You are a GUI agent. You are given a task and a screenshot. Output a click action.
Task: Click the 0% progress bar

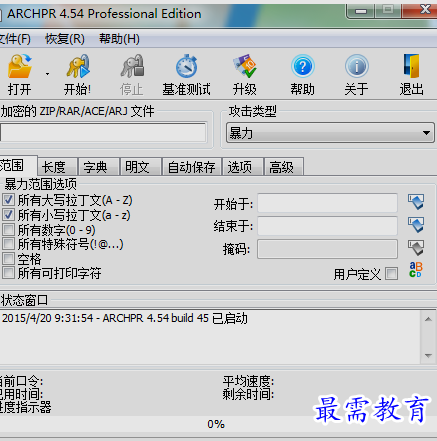218,424
